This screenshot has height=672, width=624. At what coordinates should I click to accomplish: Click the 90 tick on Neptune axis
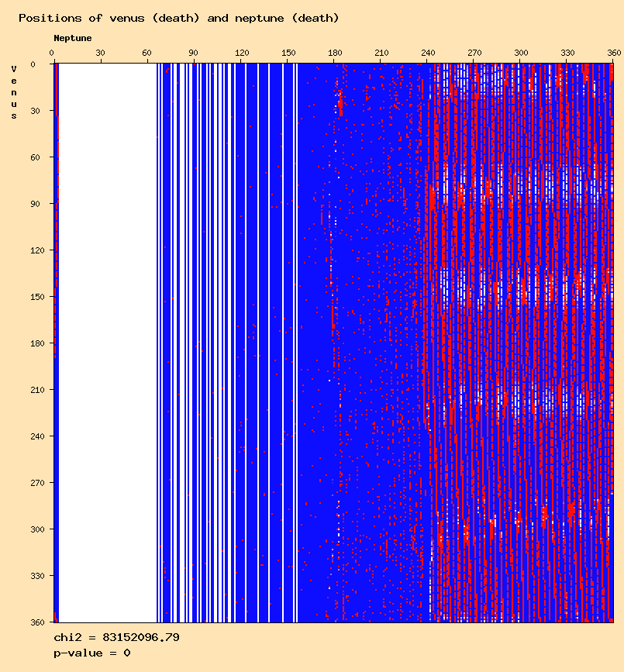click(193, 53)
